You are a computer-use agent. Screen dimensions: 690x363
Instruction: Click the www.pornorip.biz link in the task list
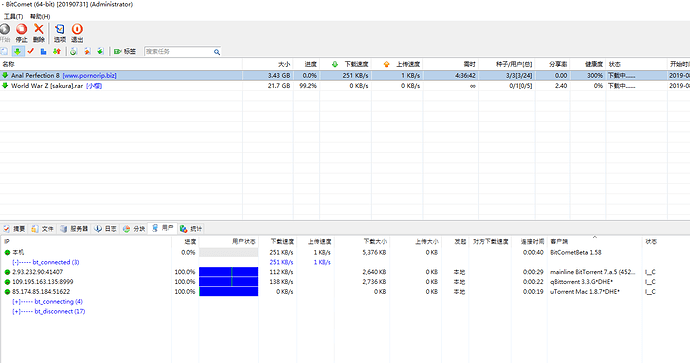(x=90, y=76)
